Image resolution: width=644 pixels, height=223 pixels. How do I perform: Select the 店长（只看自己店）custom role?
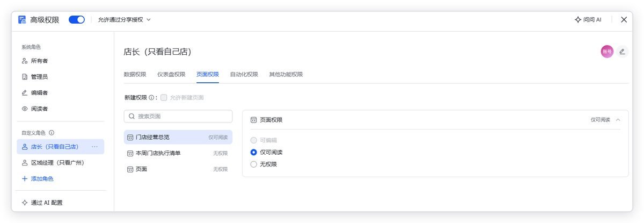(x=60, y=147)
